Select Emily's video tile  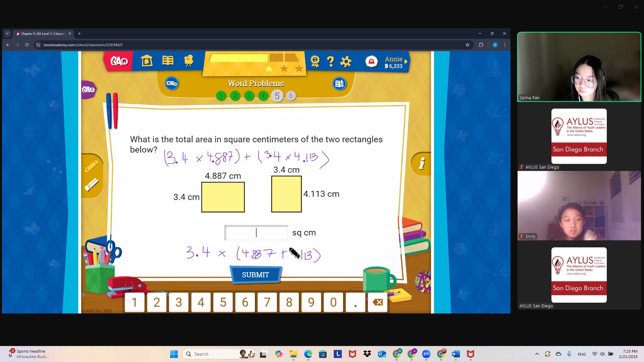pyautogui.click(x=579, y=206)
